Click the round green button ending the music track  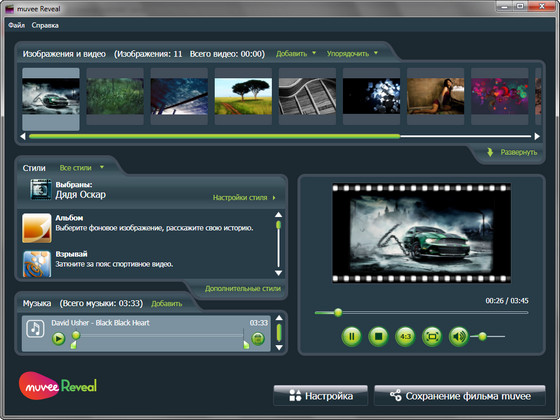258,338
